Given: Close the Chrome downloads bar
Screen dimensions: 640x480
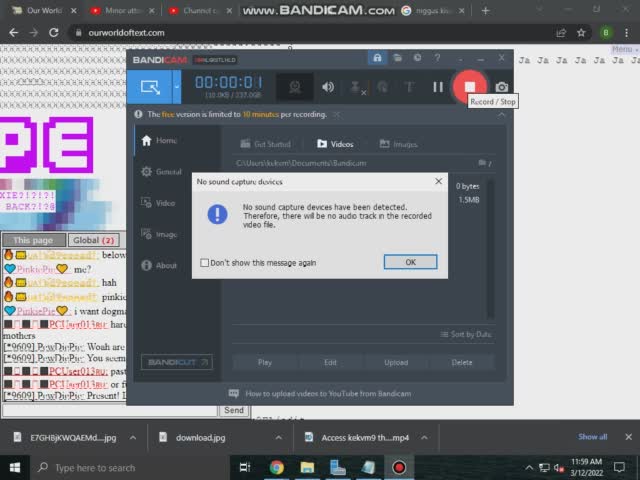Looking at the screenshot, I should [629, 437].
